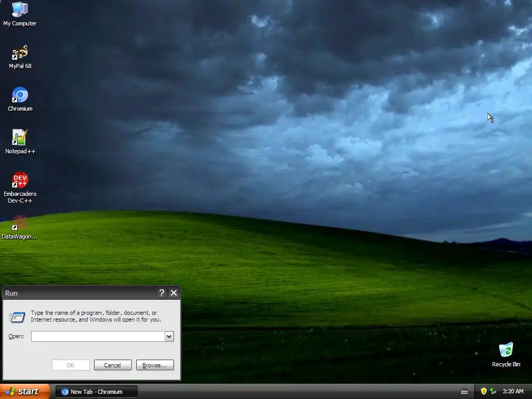Select the My Computer desktop icon
This screenshot has width=532, height=399.
tap(20, 14)
